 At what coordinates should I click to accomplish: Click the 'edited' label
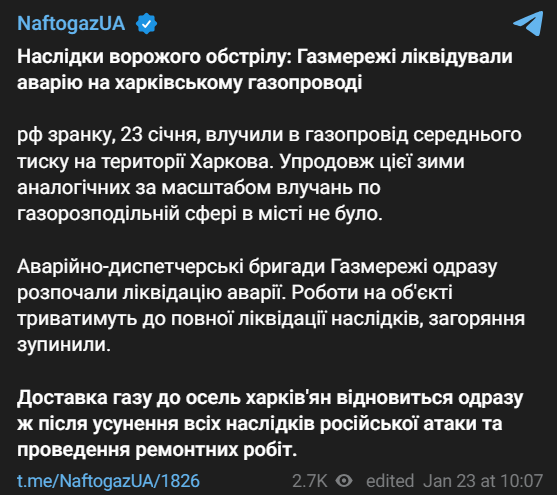[x=390, y=481]
